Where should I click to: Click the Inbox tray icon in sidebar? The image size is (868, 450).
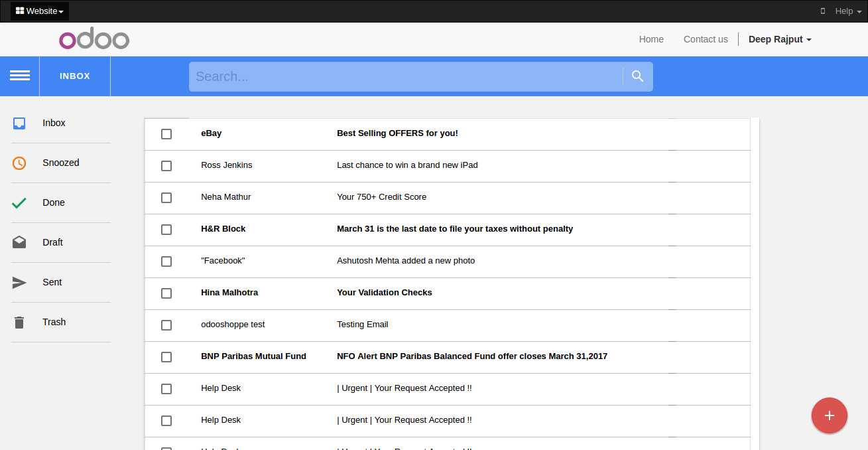19,123
